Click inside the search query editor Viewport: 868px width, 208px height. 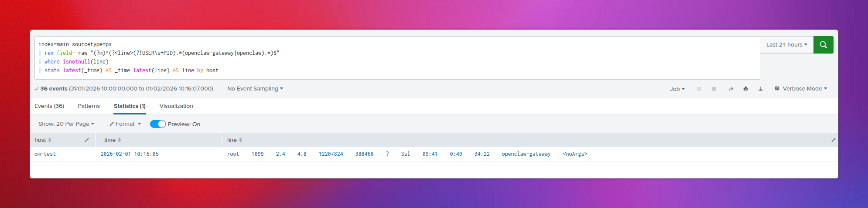pos(397,57)
